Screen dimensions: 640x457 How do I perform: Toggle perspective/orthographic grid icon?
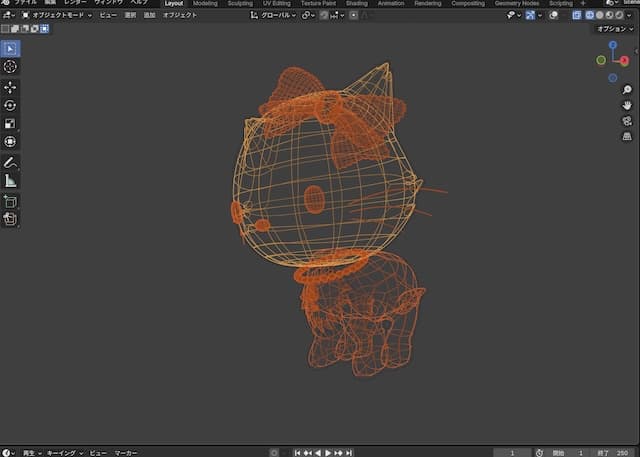627,135
